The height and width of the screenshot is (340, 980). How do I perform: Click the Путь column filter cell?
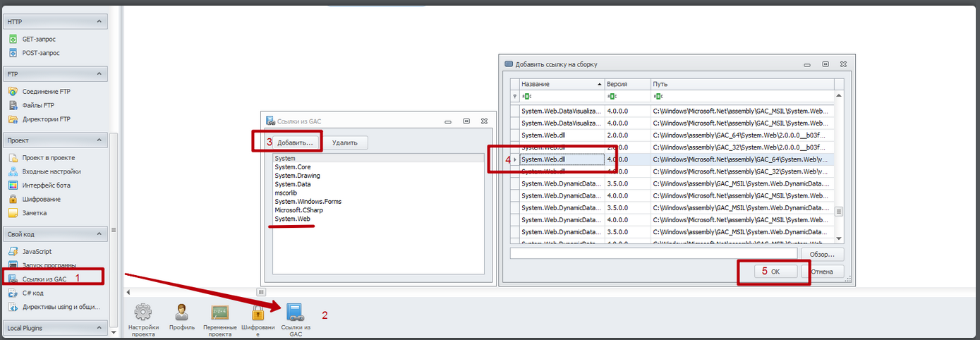pos(742,96)
